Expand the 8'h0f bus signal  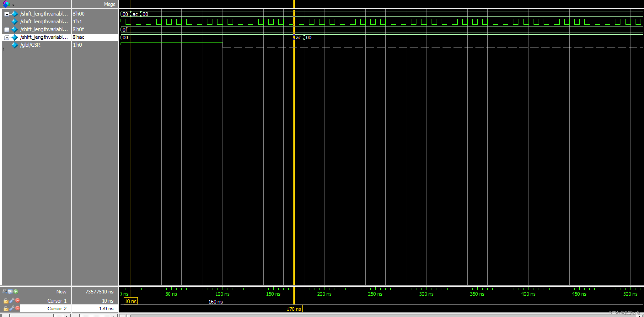pyautogui.click(x=7, y=30)
